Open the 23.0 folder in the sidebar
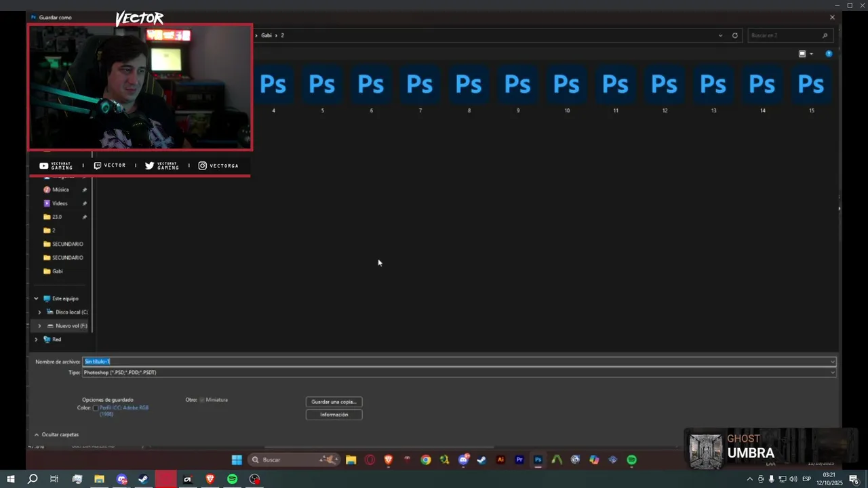The image size is (868, 488). click(57, 217)
